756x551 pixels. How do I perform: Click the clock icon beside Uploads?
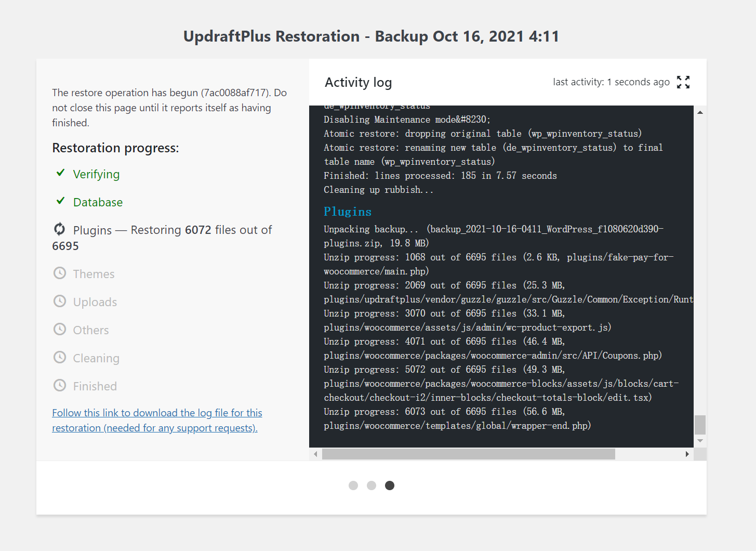[x=60, y=301]
